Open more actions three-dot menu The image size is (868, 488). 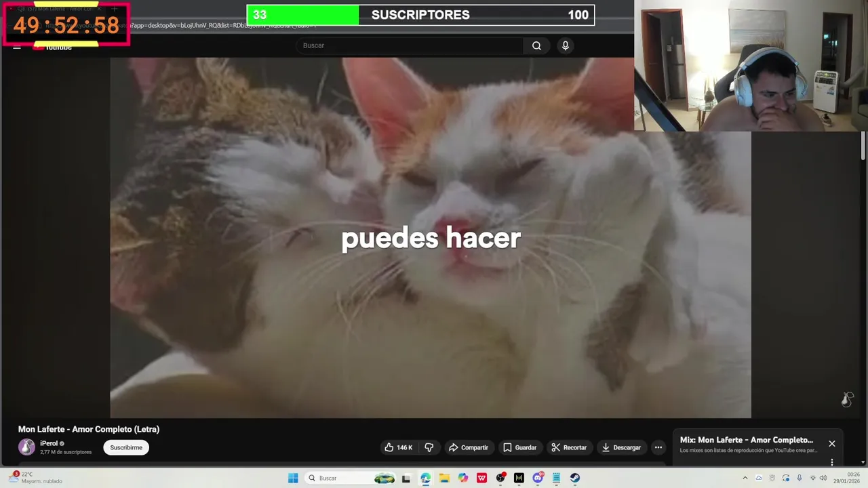[x=658, y=447]
